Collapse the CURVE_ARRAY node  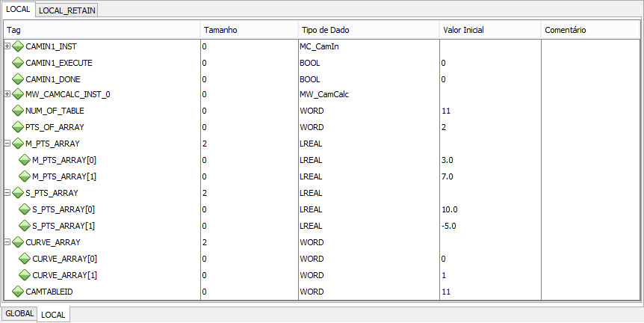(7, 242)
